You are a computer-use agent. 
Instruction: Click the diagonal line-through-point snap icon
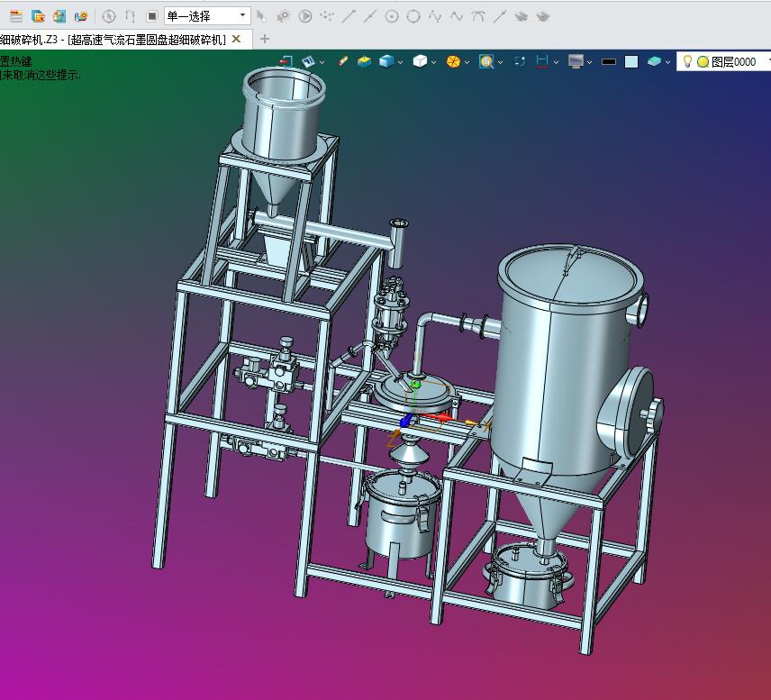[500, 16]
